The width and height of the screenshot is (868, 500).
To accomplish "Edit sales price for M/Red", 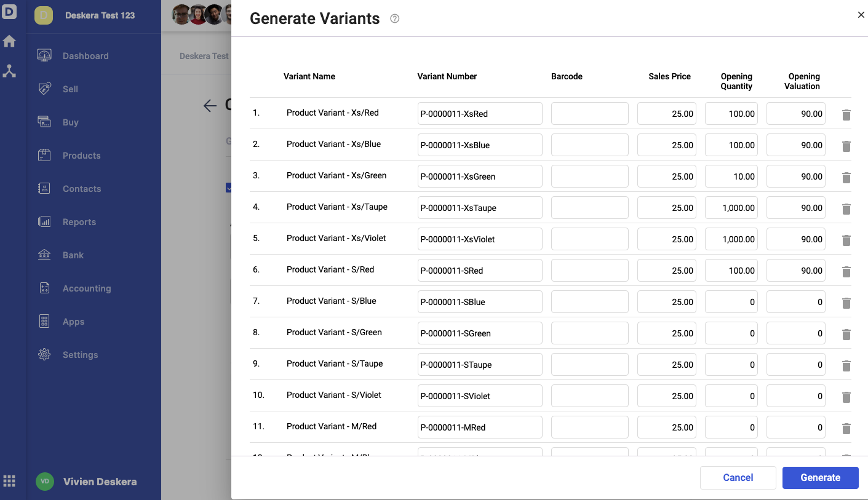I will pyautogui.click(x=667, y=427).
